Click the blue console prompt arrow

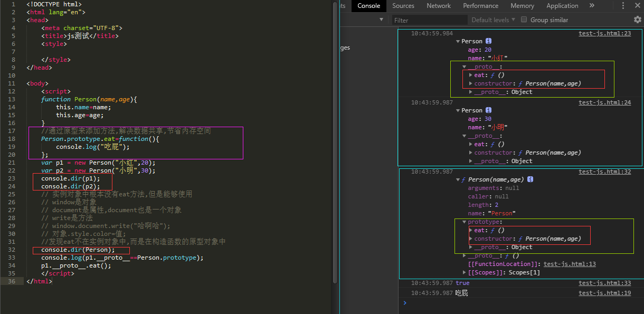point(404,303)
